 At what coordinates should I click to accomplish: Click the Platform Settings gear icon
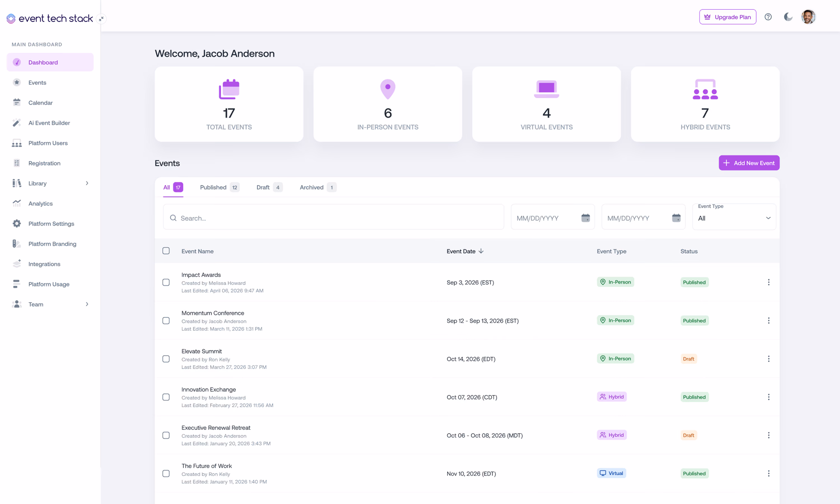click(17, 223)
